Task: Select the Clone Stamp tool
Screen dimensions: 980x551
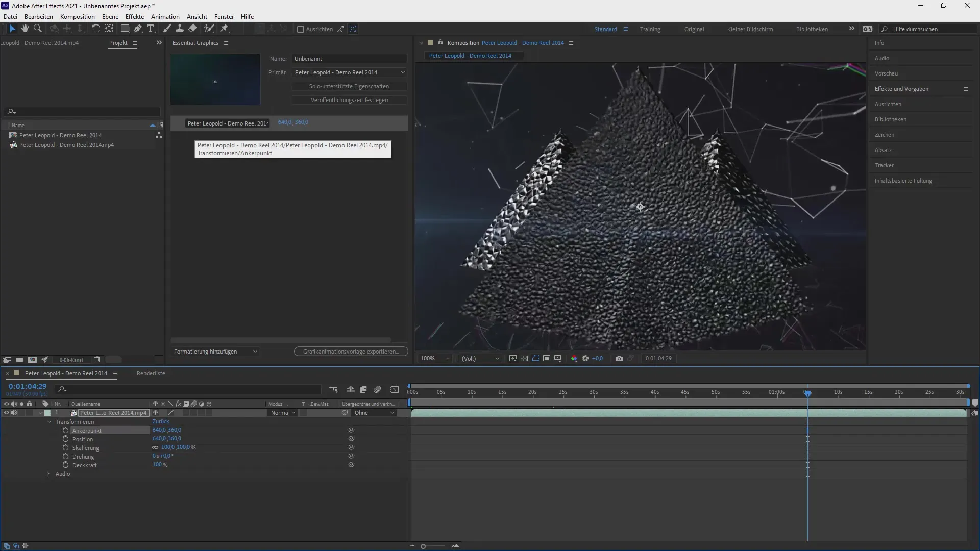Action: 180,29
